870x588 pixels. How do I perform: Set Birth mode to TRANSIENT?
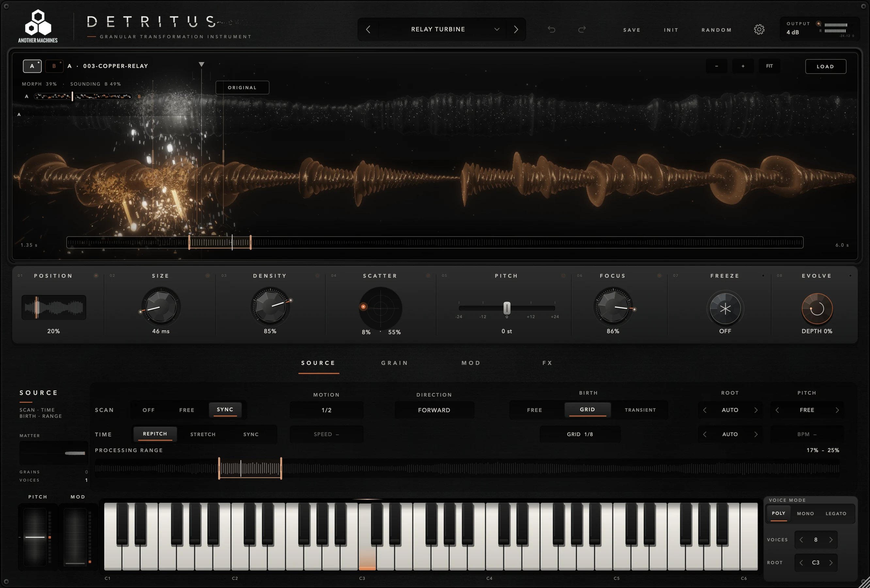pyautogui.click(x=640, y=410)
